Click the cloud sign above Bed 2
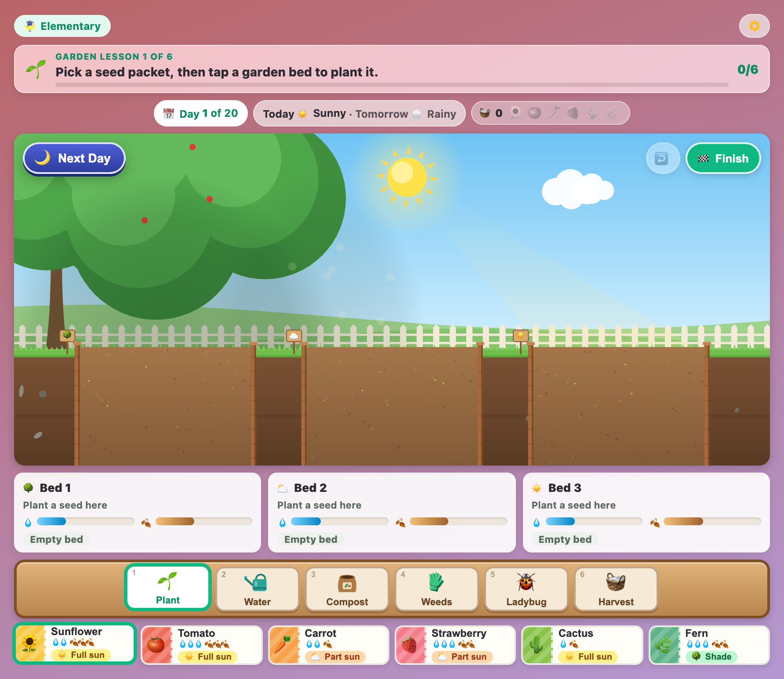784x679 pixels. 294,336
